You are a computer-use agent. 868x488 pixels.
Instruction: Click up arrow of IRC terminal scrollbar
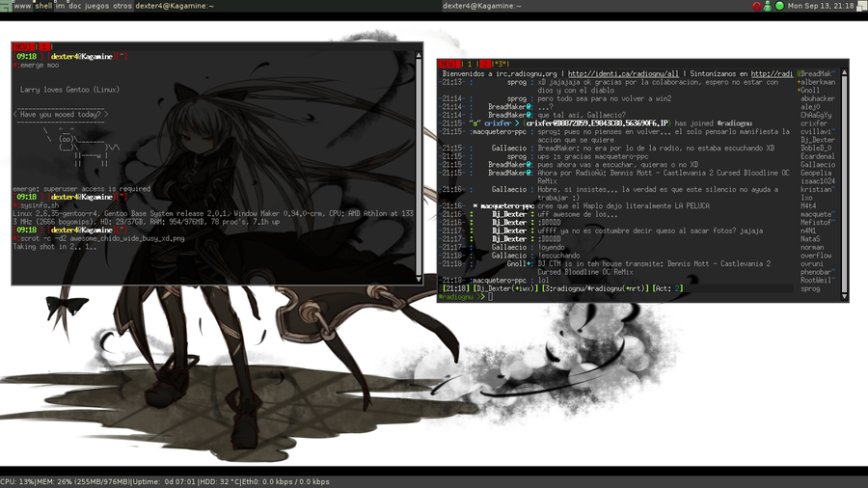(844, 72)
